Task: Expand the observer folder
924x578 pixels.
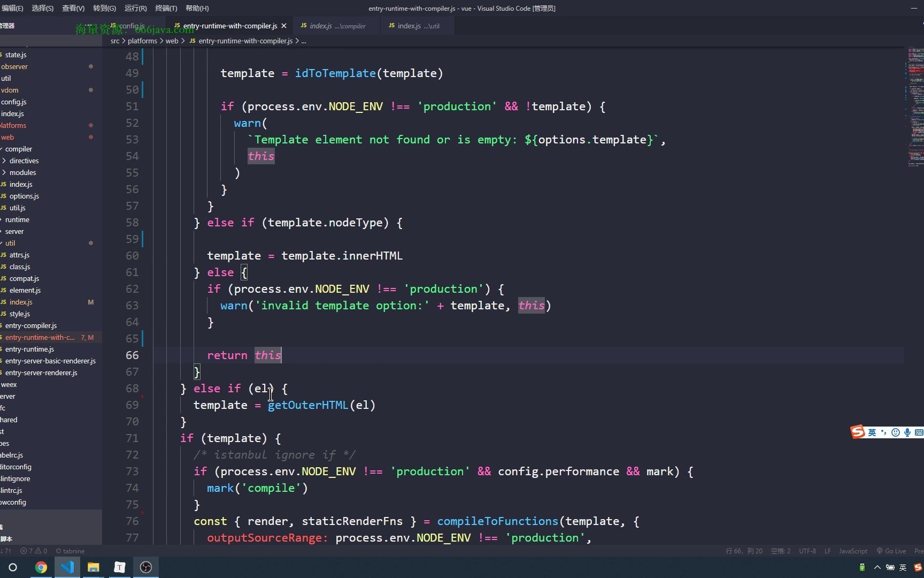Action: (14, 66)
